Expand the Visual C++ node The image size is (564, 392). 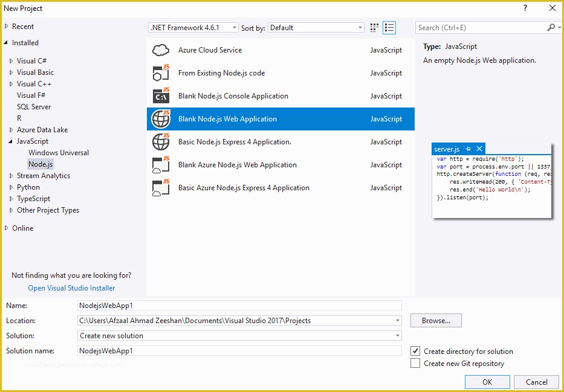(11, 84)
